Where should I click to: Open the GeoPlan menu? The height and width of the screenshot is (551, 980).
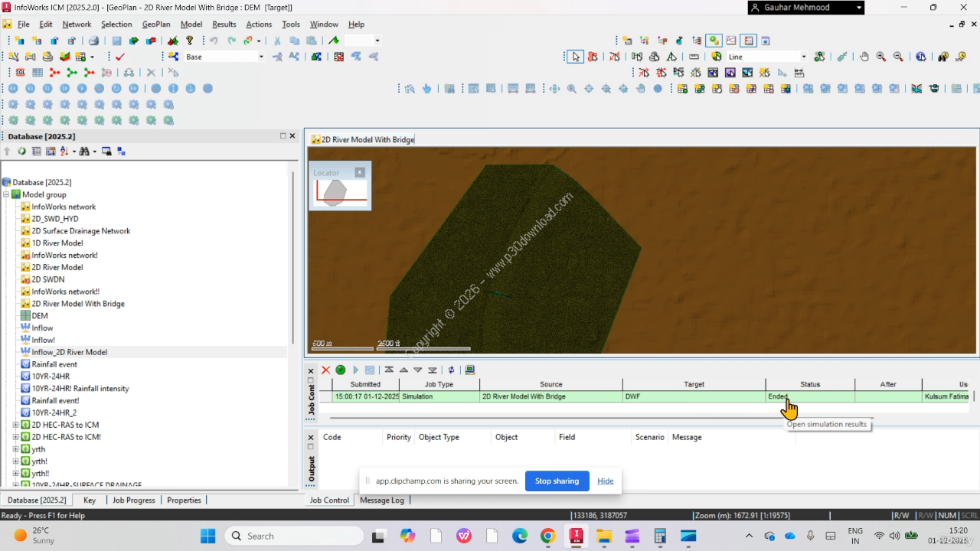(156, 24)
